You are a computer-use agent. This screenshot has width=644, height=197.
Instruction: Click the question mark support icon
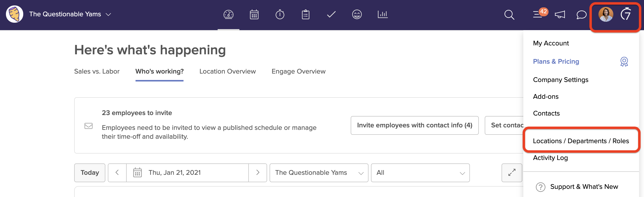point(540,187)
